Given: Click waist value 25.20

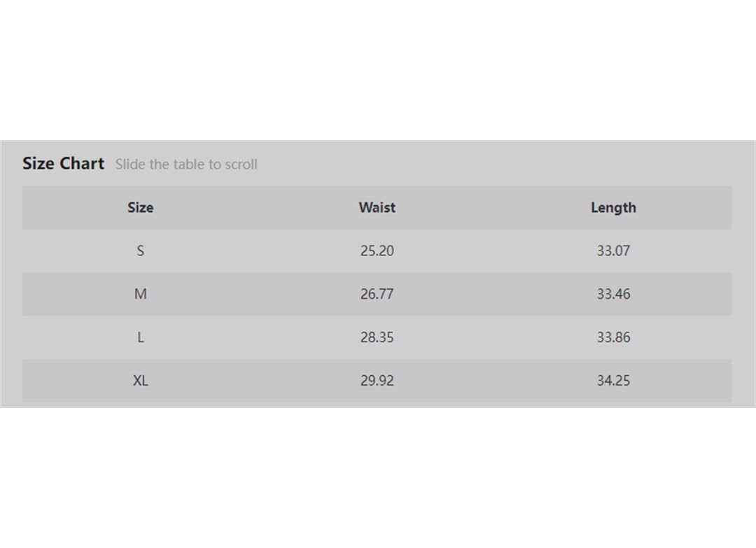Looking at the screenshot, I should tap(377, 251).
